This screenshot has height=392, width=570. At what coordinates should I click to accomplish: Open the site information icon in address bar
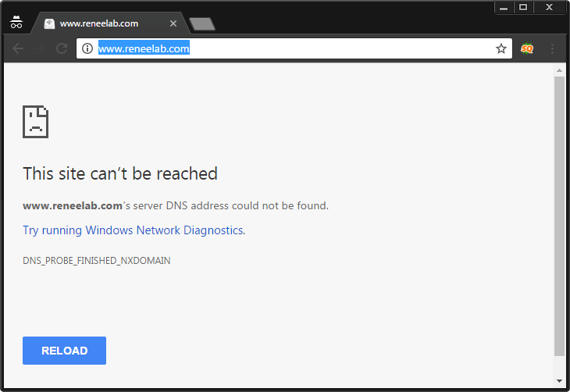pyautogui.click(x=87, y=48)
